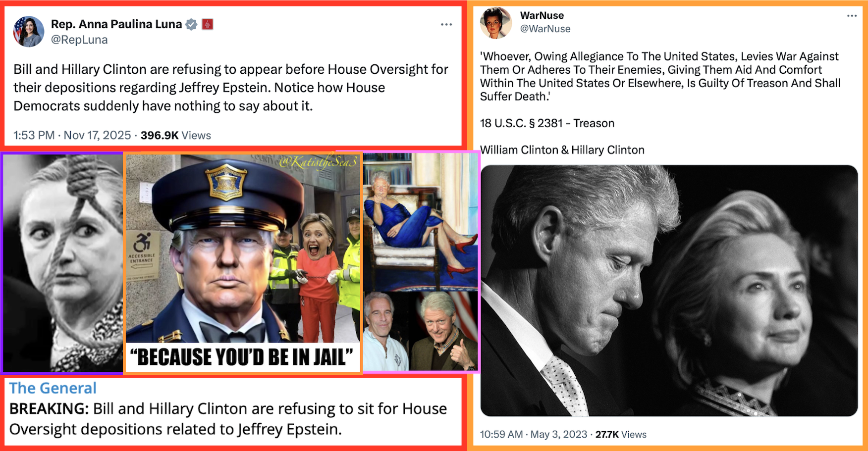Open the "BECAUSE YOU'D BE IN JAIL" meme image

pos(243,263)
